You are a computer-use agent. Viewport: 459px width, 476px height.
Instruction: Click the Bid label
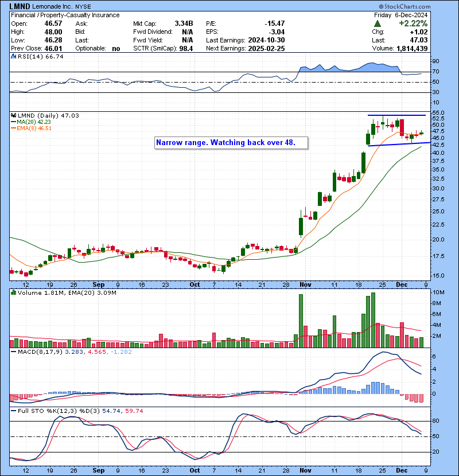coord(80,32)
